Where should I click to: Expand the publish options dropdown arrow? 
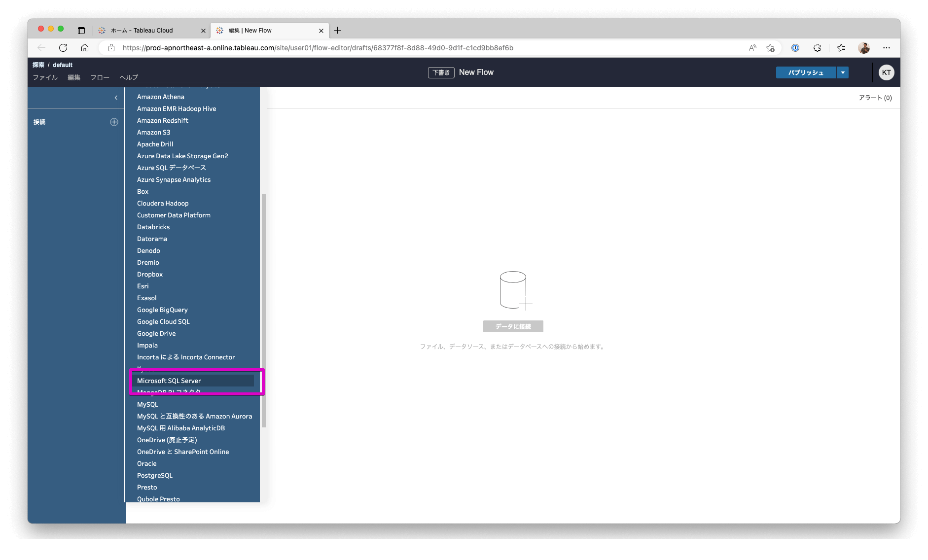click(843, 72)
